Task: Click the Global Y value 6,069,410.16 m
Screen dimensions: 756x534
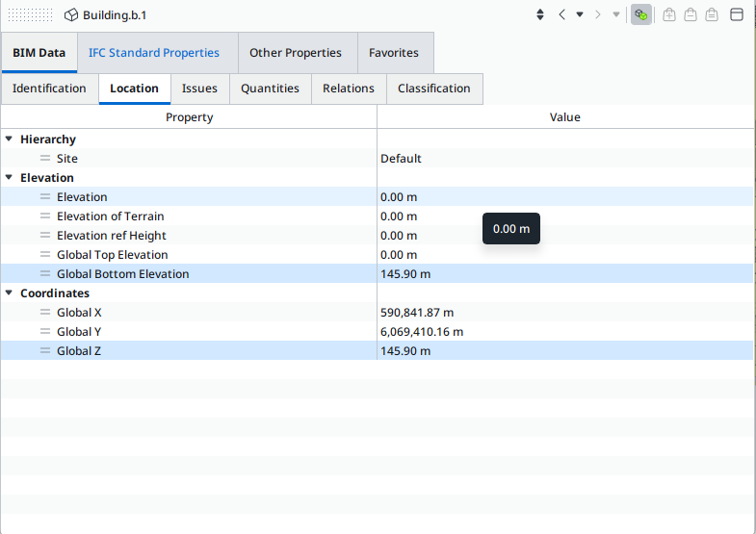Action: point(422,332)
